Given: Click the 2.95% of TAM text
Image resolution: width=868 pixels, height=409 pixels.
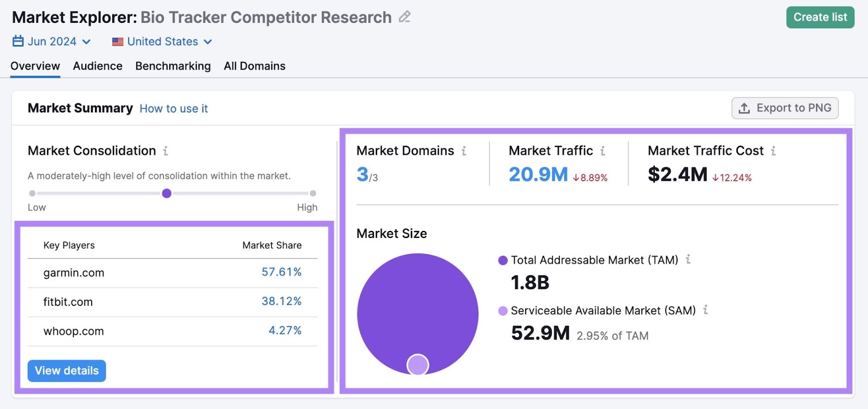Looking at the screenshot, I should click(612, 336).
